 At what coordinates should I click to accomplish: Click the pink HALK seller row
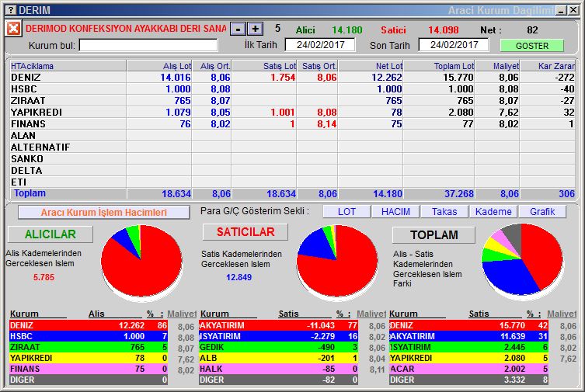point(278,369)
